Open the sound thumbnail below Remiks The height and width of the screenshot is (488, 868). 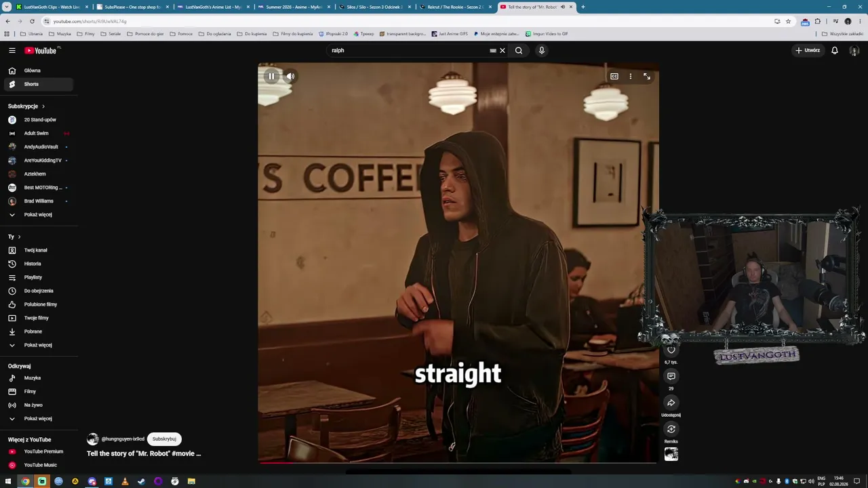point(671,454)
